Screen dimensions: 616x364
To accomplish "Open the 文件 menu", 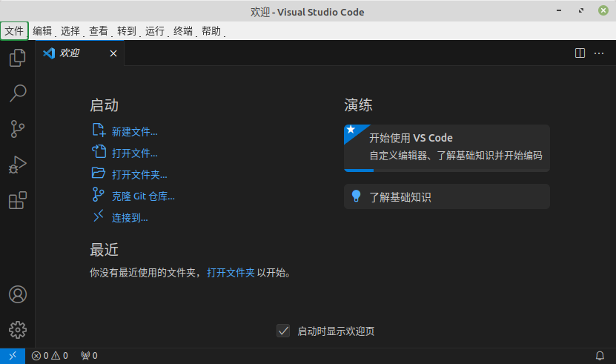I will click(x=14, y=30).
